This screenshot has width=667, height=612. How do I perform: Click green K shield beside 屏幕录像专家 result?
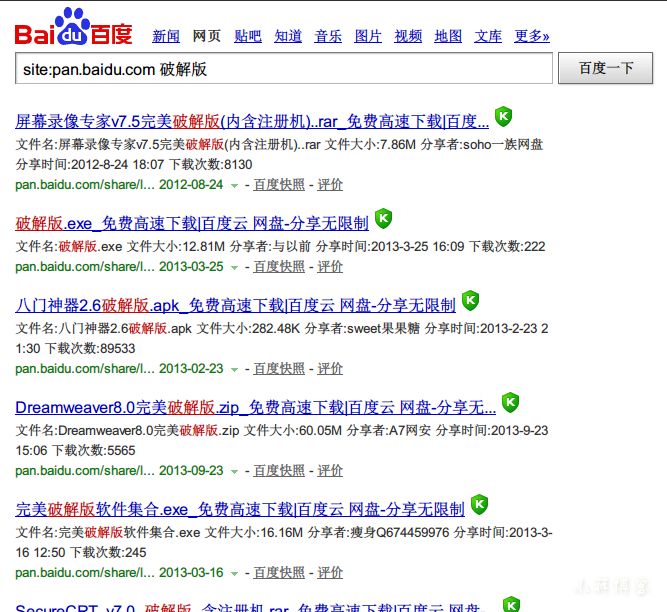tap(503, 116)
